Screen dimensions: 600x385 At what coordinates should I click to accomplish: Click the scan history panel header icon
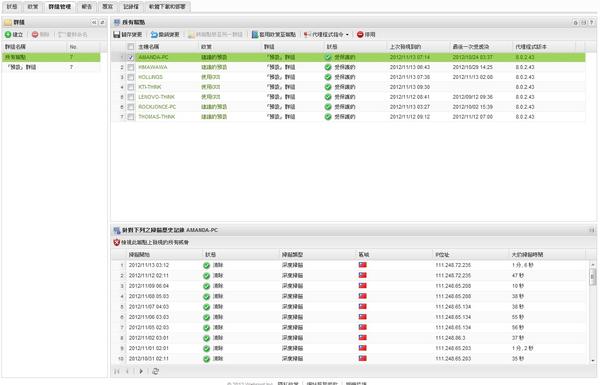coord(117,230)
